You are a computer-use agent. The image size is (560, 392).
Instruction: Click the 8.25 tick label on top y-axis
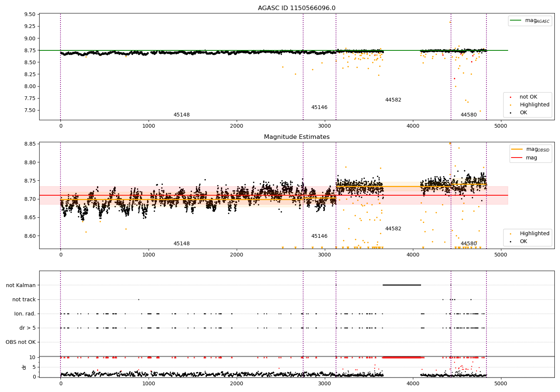click(x=29, y=74)
